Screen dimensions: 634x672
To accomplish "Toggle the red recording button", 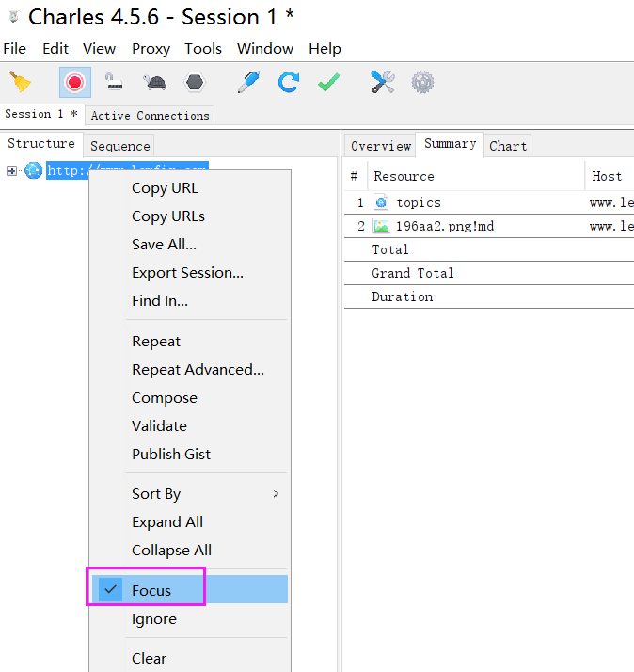I will (75, 82).
